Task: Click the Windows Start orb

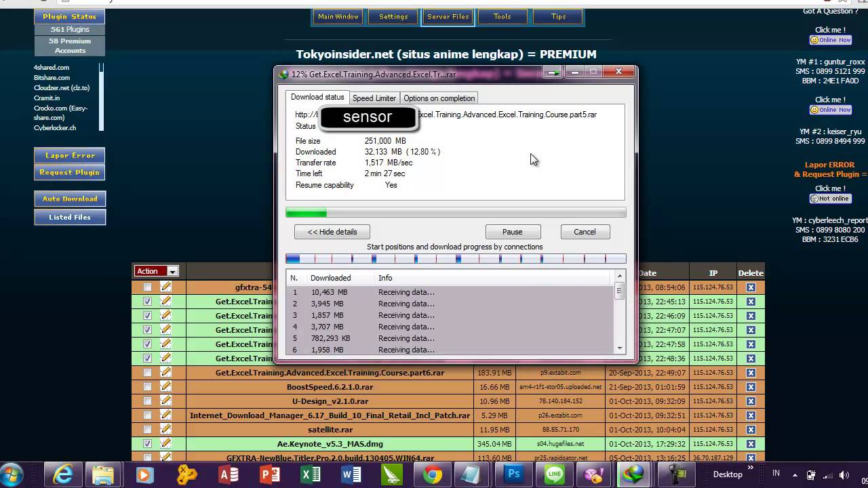Action: pyautogui.click(x=12, y=474)
